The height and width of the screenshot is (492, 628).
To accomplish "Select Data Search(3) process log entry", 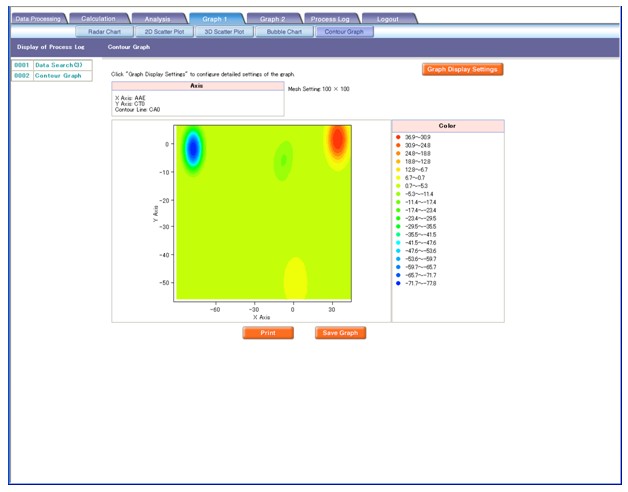I will tap(58, 65).
